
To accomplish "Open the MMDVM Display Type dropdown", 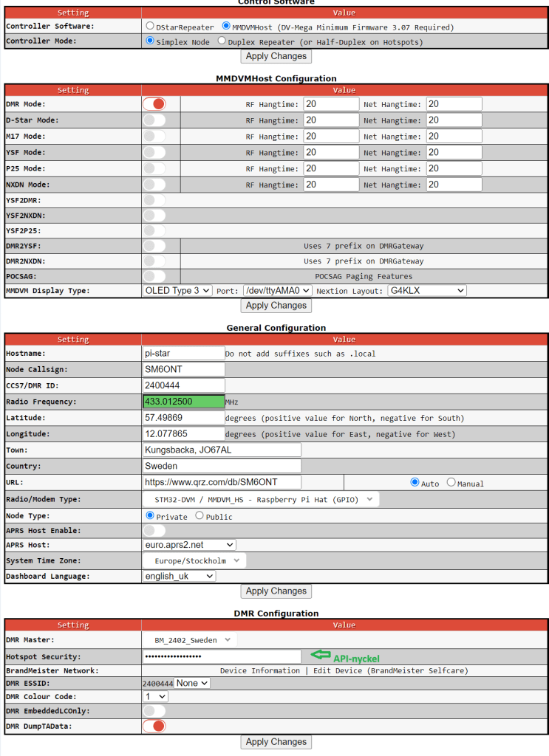I will click(x=177, y=291).
